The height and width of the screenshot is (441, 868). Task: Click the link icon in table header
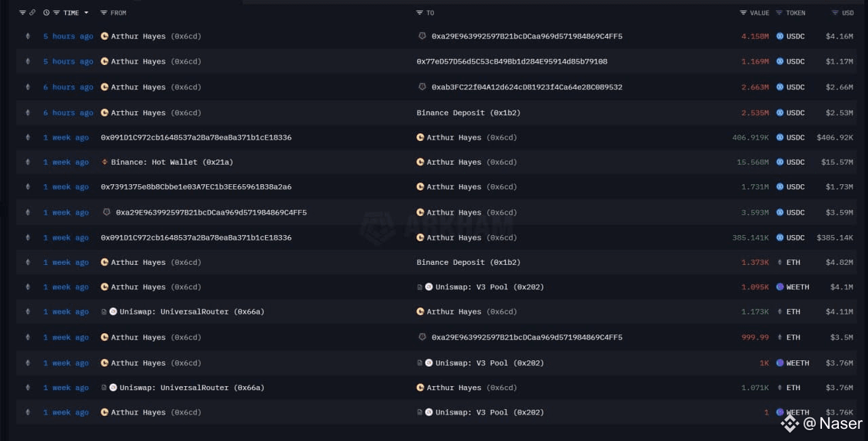pyautogui.click(x=32, y=13)
